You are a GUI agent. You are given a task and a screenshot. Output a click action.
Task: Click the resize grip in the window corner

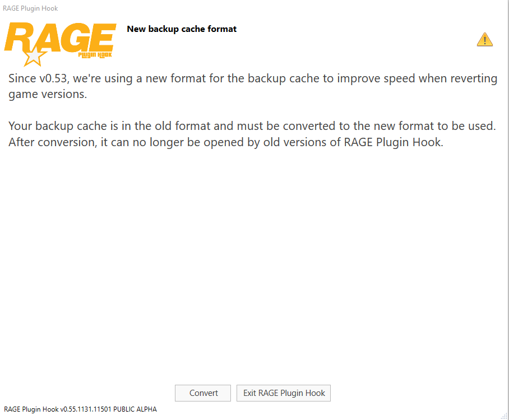(504, 415)
